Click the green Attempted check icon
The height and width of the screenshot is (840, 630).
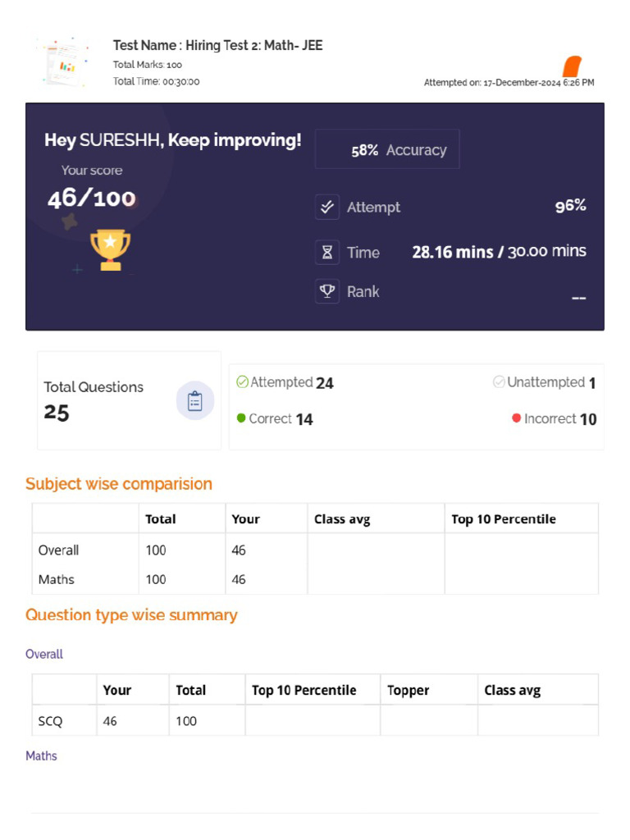pyautogui.click(x=242, y=382)
